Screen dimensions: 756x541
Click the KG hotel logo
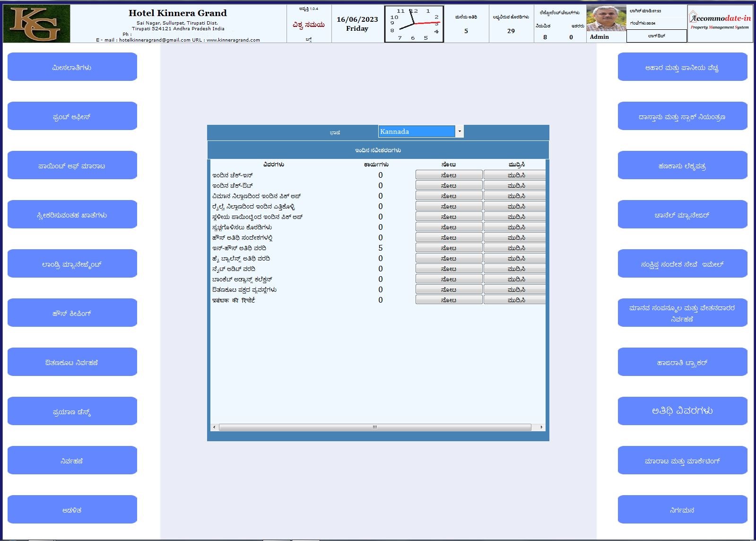point(37,24)
